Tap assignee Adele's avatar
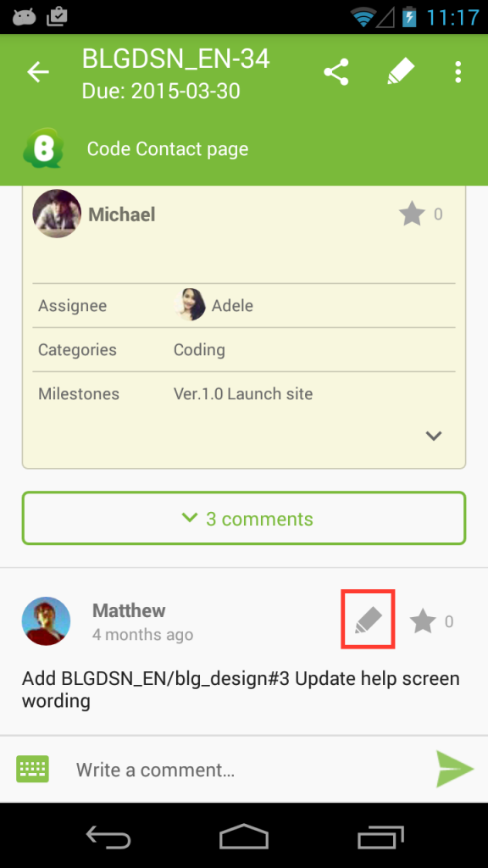 click(190, 305)
